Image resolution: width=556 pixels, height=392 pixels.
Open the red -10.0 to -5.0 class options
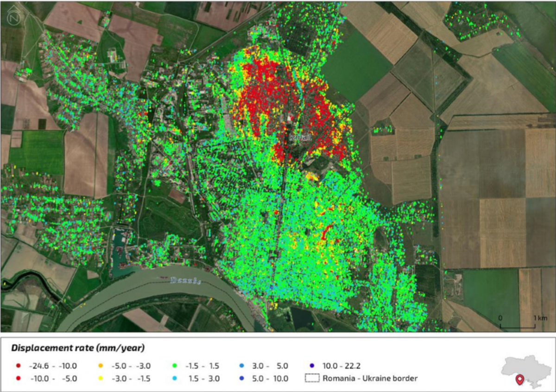click(x=19, y=379)
